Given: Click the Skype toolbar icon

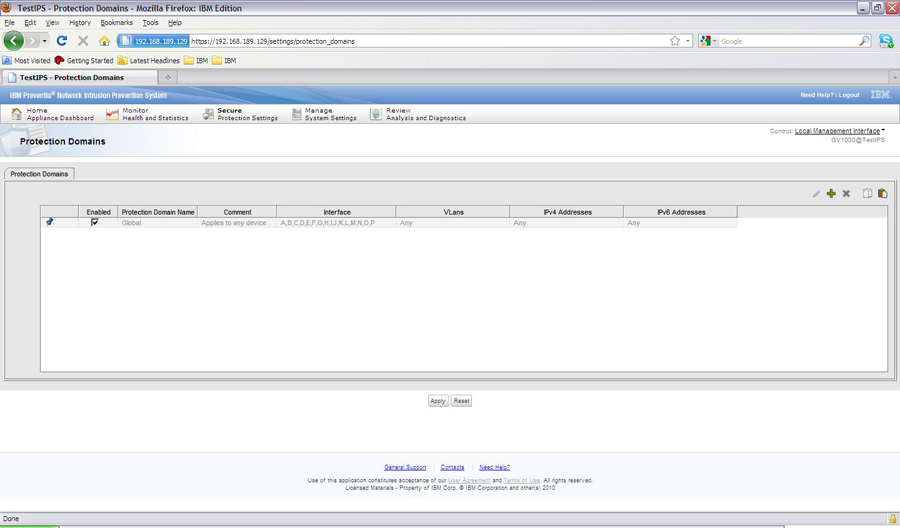Looking at the screenshot, I should [886, 41].
